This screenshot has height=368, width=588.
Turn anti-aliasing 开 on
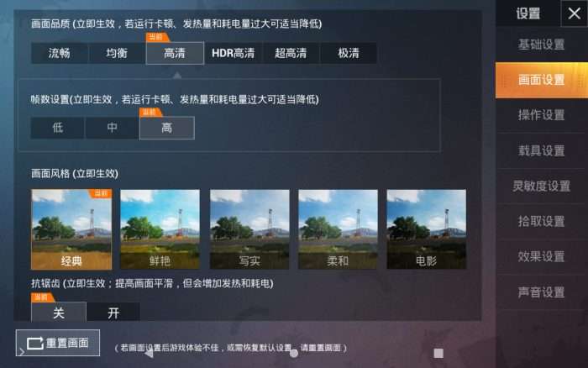[x=113, y=312]
